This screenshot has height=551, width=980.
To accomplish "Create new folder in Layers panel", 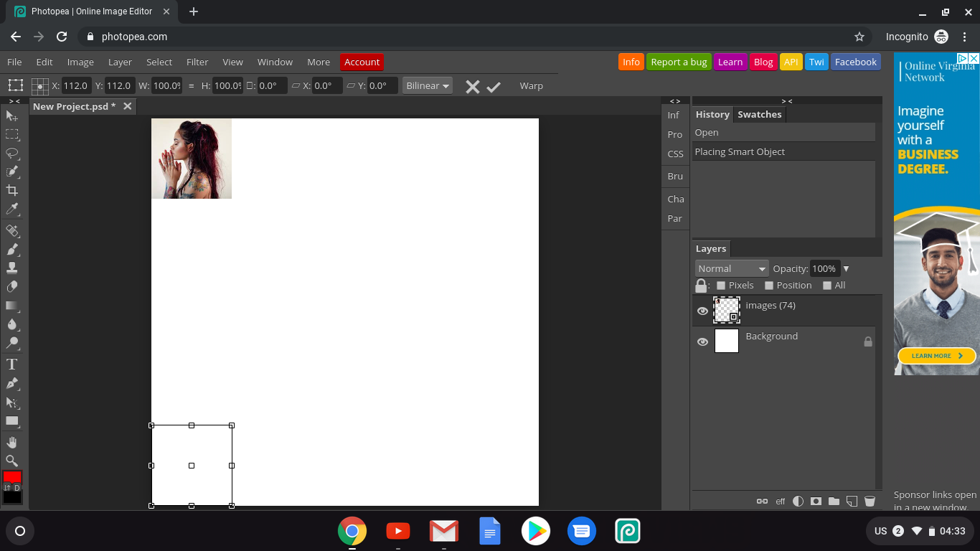I will (x=834, y=501).
